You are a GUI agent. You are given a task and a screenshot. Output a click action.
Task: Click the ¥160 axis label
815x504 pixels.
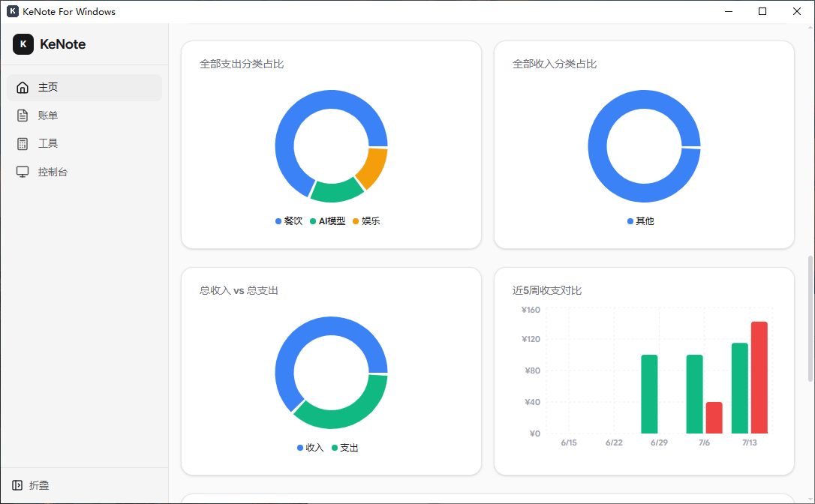531,310
